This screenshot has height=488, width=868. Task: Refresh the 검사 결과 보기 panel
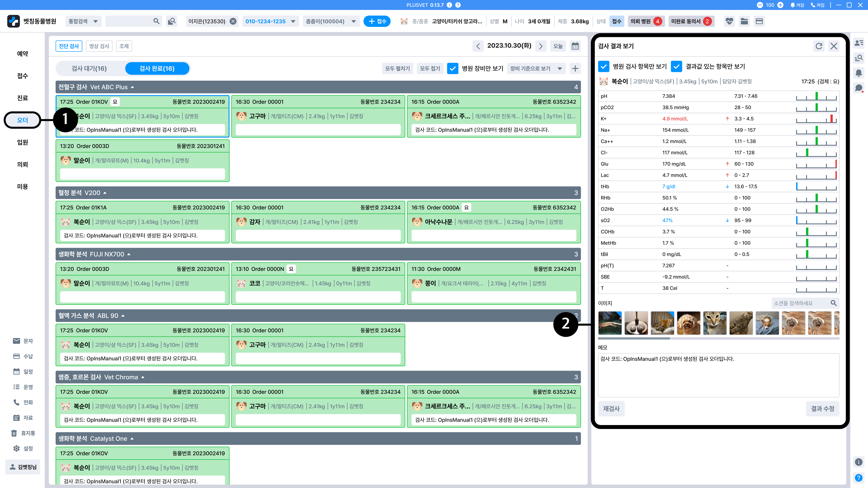click(819, 46)
